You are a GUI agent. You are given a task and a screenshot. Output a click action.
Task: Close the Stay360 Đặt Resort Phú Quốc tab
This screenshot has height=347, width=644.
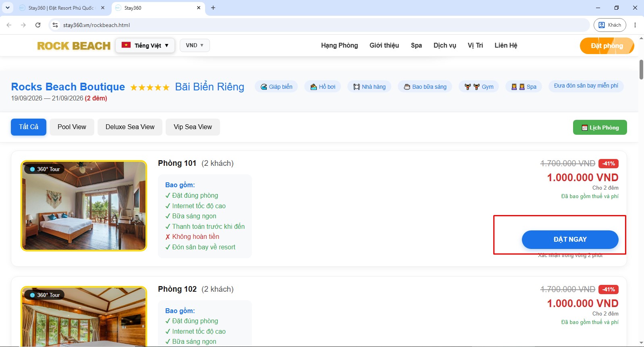point(103,8)
